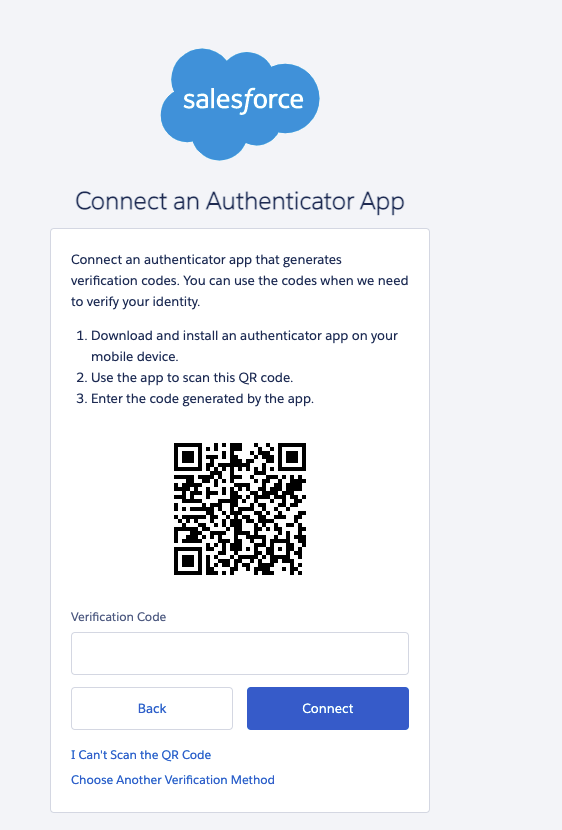Go back using the Back button
The image size is (562, 830).
[x=152, y=708]
